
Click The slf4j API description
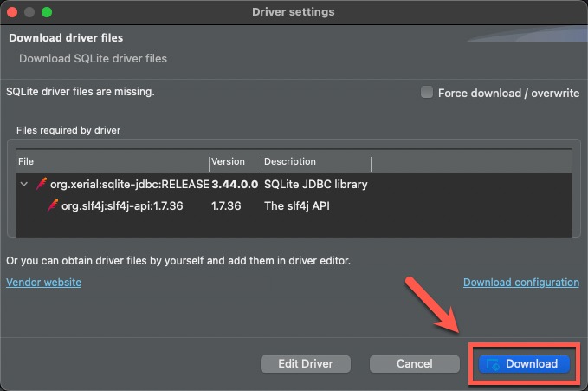pos(297,205)
